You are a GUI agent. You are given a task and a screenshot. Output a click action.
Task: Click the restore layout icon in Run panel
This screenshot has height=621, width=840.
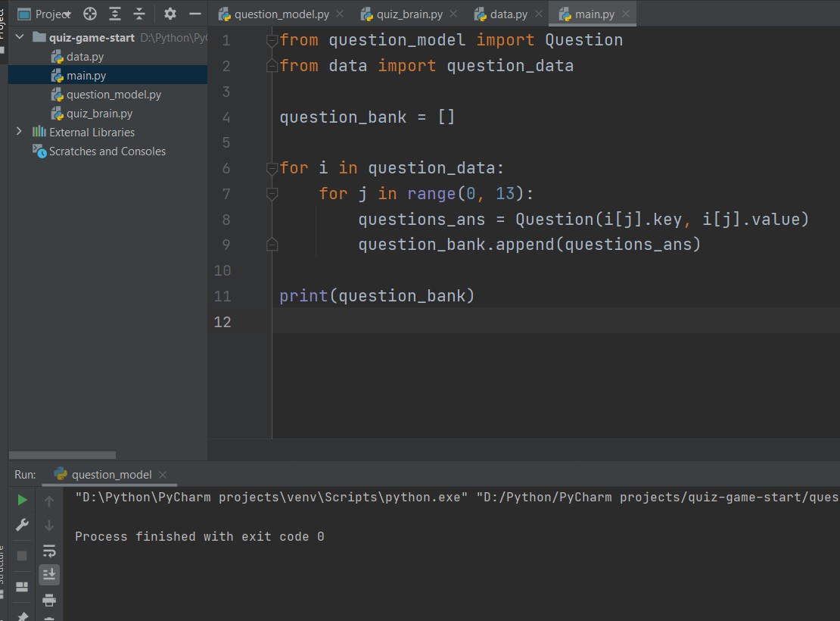tap(22, 587)
